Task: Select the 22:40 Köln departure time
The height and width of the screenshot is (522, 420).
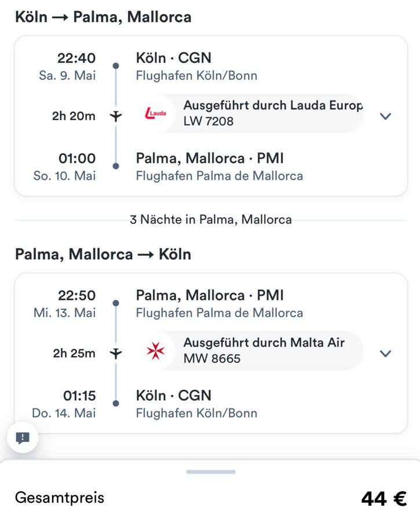Action: tap(76, 58)
